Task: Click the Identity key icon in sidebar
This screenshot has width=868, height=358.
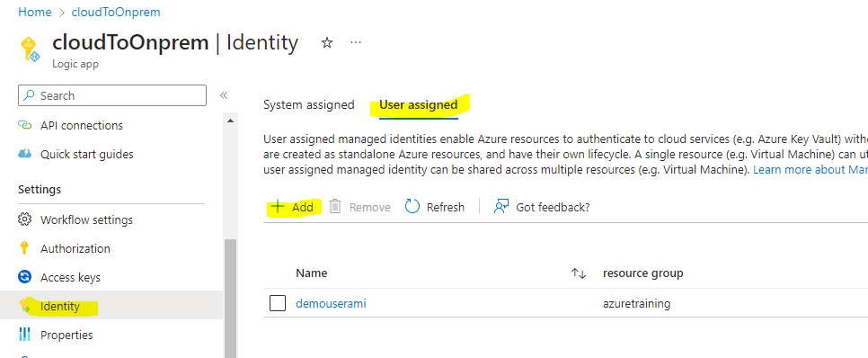Action: coord(25,306)
